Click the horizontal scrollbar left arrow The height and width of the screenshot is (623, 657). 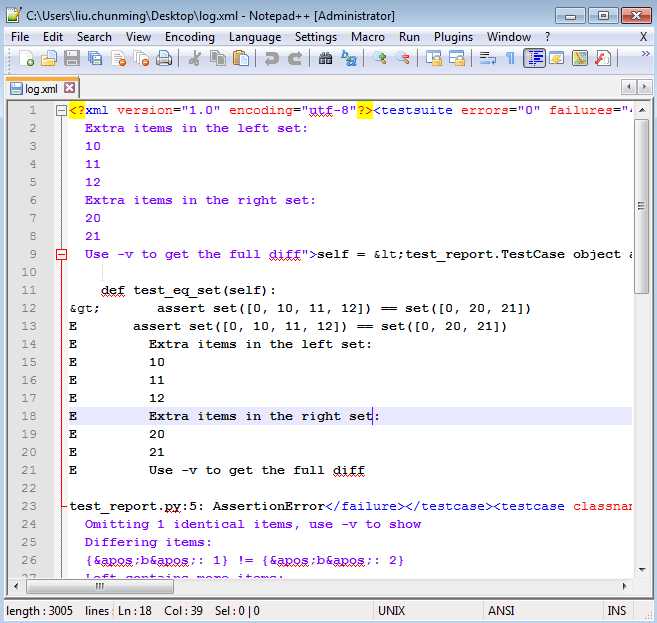16,587
